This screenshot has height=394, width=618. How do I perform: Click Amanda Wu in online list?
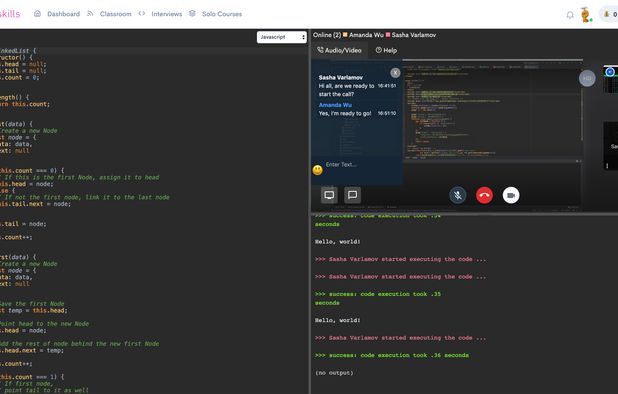click(x=366, y=35)
